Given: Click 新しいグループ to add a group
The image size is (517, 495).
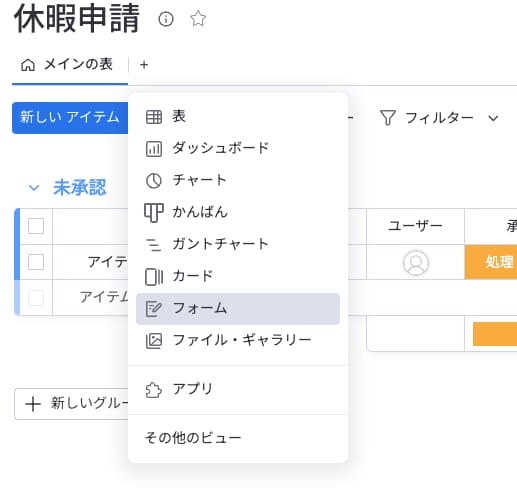Looking at the screenshot, I should tap(71, 404).
